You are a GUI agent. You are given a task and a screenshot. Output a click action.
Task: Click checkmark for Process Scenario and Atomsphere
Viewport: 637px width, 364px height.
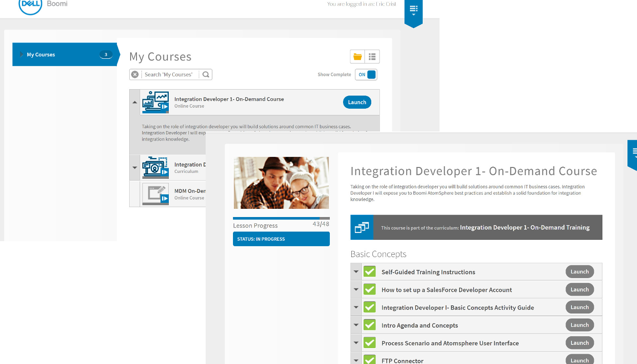[x=369, y=343]
